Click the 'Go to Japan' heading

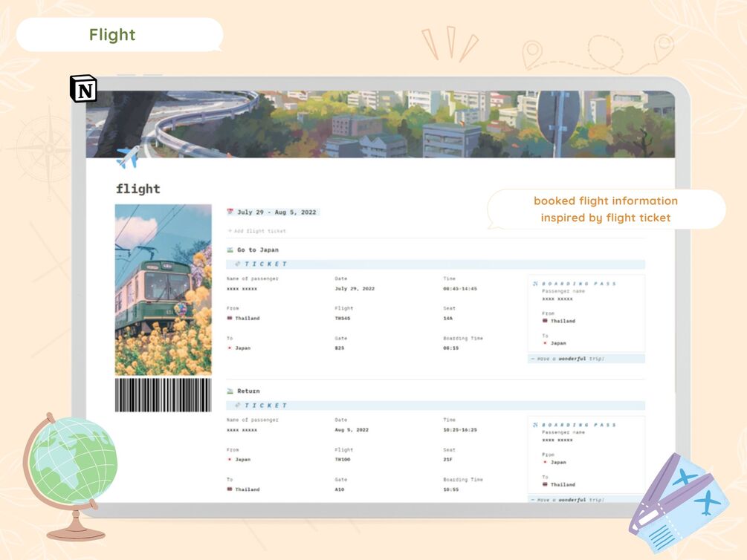258,250
